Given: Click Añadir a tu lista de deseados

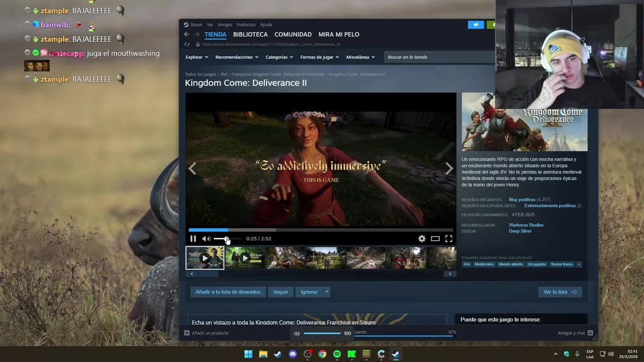Looking at the screenshot, I should click(228, 292).
